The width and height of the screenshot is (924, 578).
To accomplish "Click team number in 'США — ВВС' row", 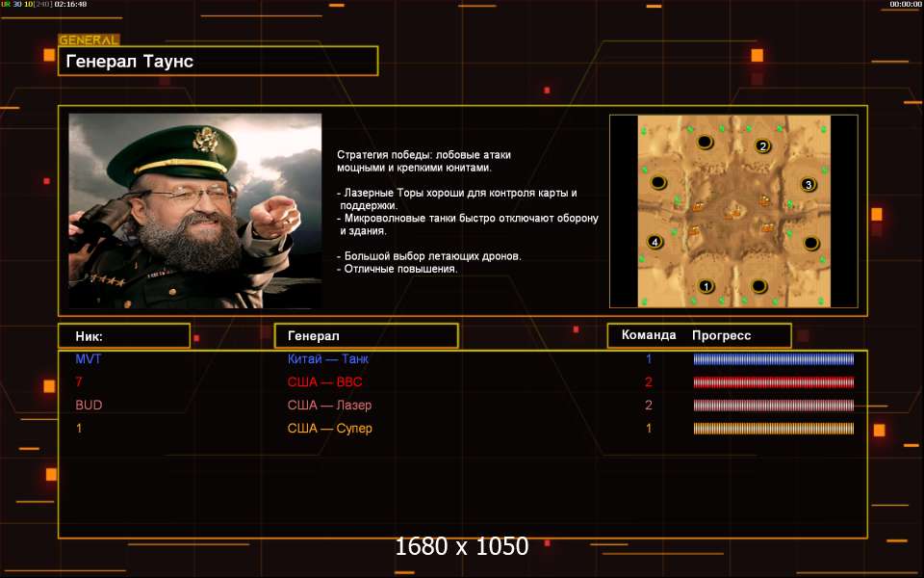I will click(x=649, y=381).
